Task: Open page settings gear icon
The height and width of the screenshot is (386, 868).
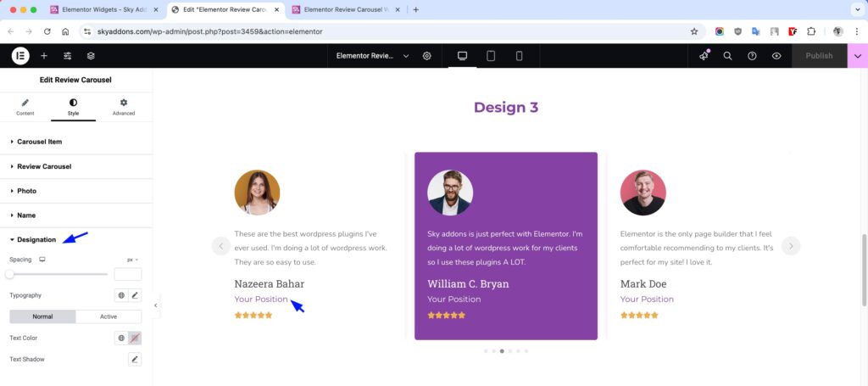Action: click(427, 56)
